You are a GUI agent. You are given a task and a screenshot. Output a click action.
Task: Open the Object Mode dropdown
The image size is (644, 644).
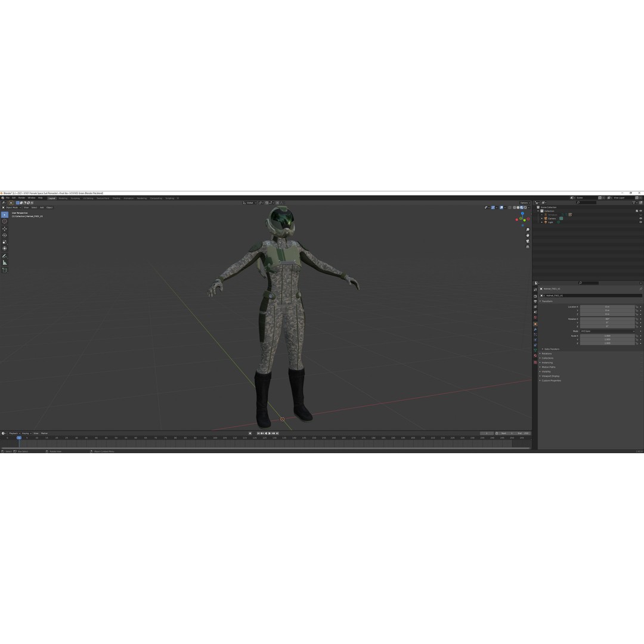pos(11,208)
